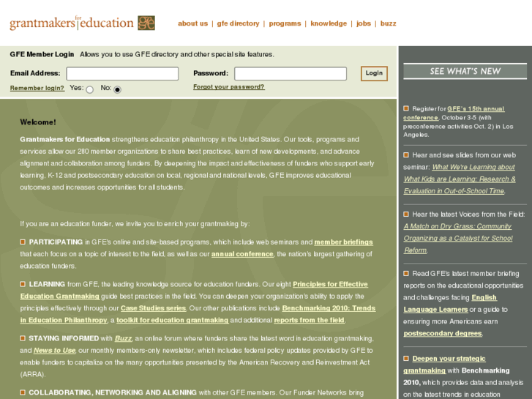
Task: Click the bullet beside Hear and see slides
Action: (406, 155)
